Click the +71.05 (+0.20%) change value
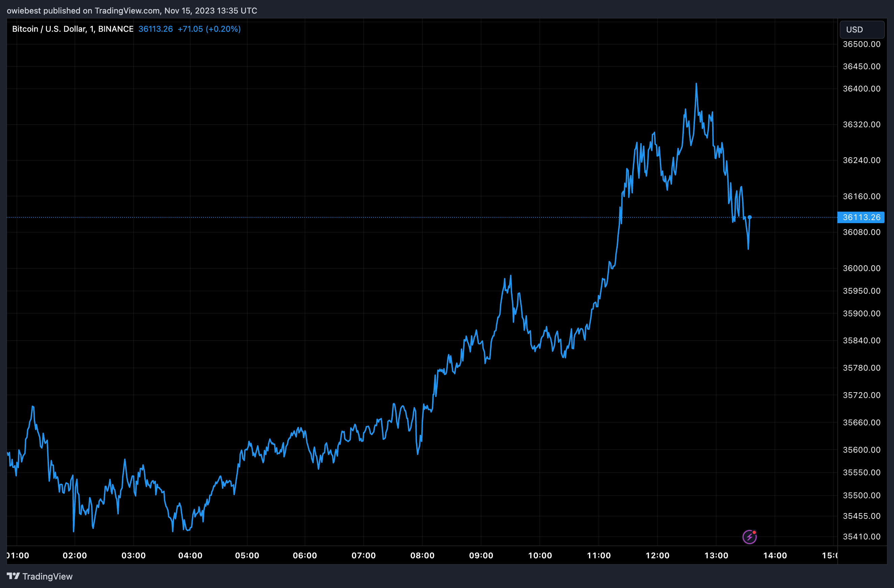 point(209,29)
